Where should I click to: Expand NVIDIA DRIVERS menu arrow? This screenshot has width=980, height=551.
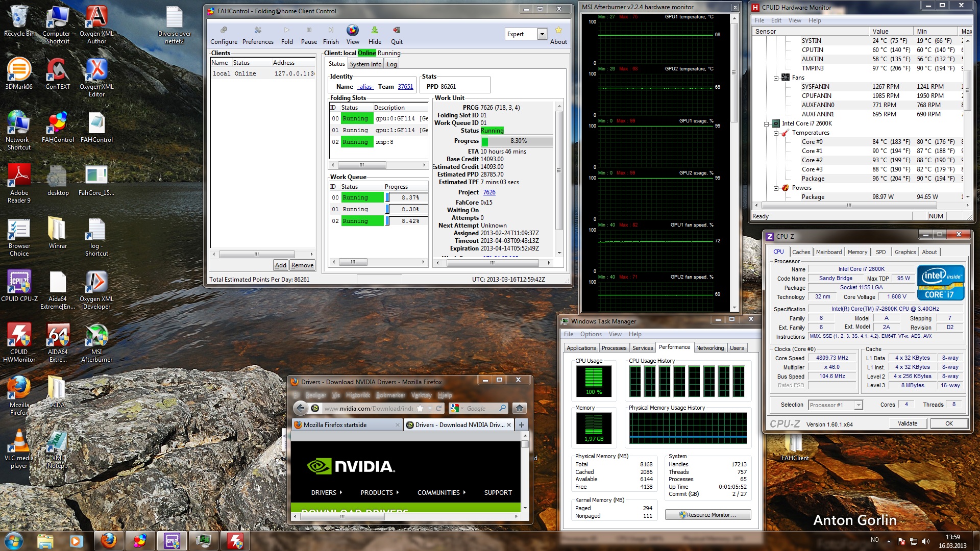341,492
